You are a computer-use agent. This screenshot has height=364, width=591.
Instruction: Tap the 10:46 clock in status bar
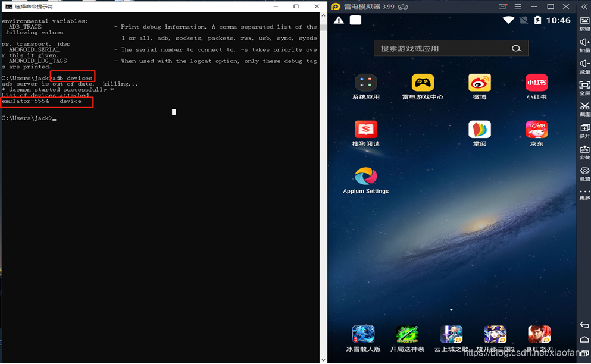[x=558, y=20]
